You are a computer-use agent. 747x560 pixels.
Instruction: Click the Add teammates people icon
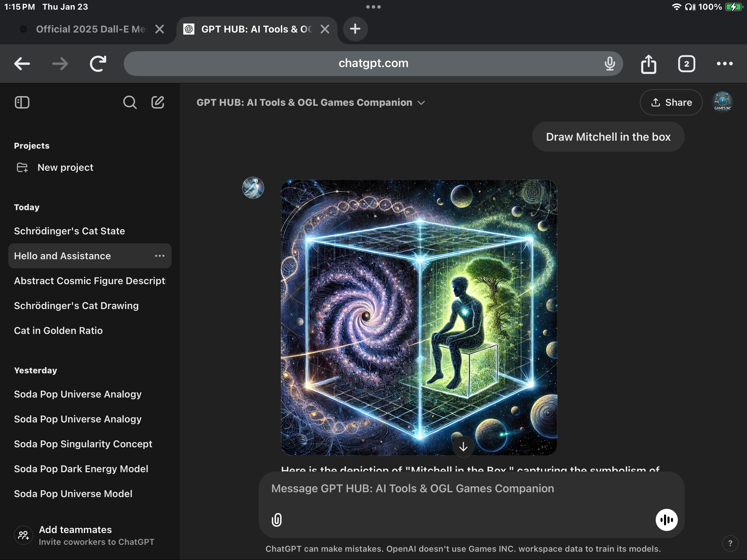pos(24,535)
